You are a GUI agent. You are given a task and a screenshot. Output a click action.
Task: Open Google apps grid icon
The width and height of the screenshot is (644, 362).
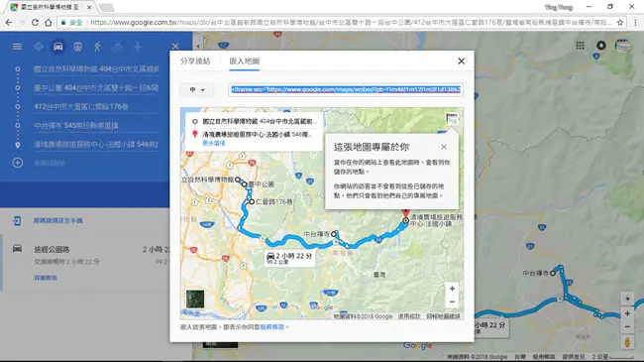coord(580,46)
